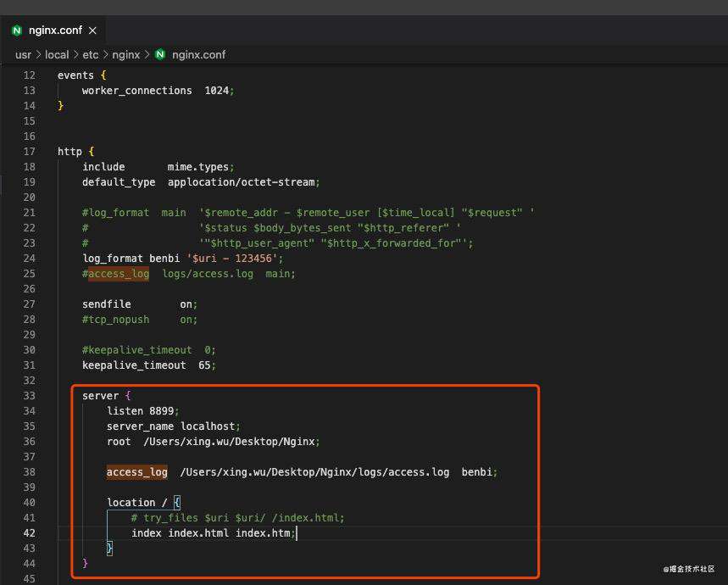Click line number 12 in the gutter
The width and height of the screenshot is (728, 585).
(x=30, y=75)
